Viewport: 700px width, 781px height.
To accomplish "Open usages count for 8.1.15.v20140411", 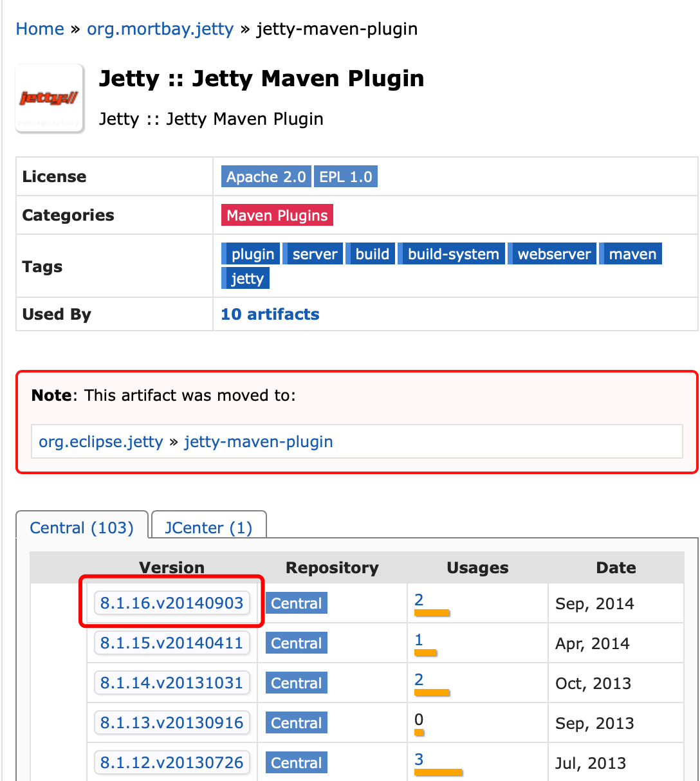I will (x=419, y=640).
